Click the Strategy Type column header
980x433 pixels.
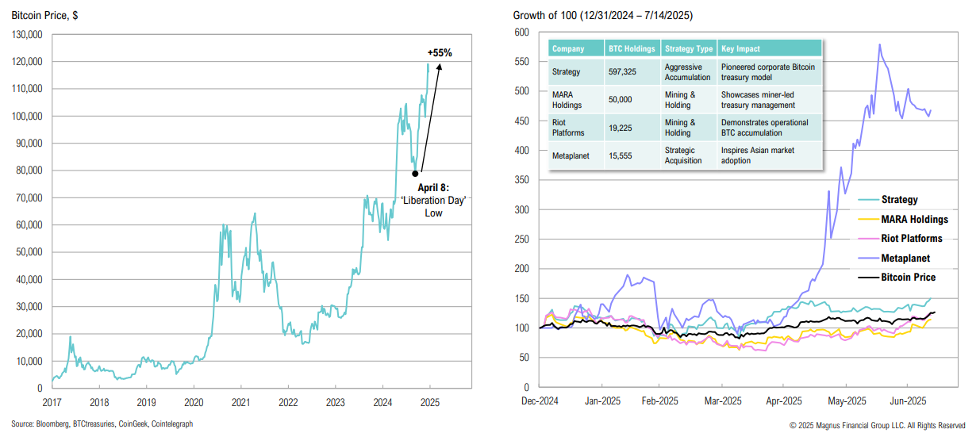pyautogui.click(x=688, y=48)
